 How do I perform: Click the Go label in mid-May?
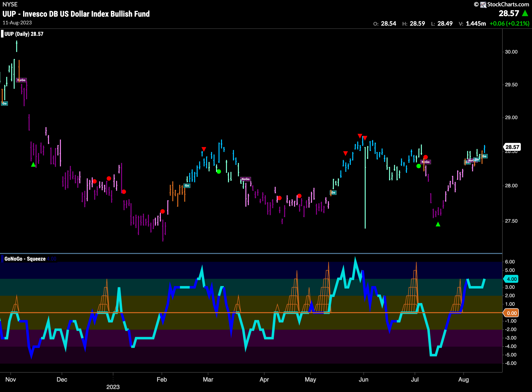(x=333, y=193)
